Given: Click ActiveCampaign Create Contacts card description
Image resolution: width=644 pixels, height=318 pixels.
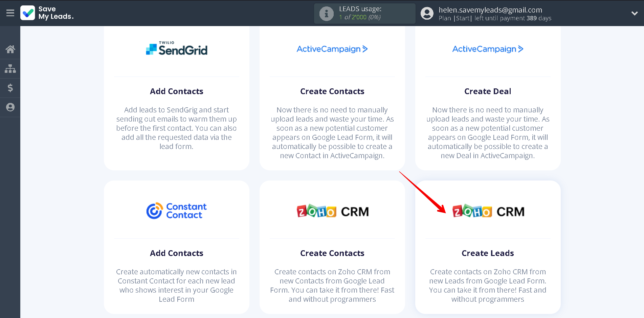Looking at the screenshot, I should (332, 133).
